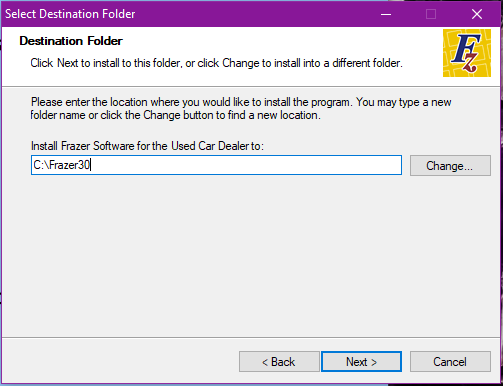Close the installer with the X icon
This screenshot has width=503, height=386.
click(477, 14)
